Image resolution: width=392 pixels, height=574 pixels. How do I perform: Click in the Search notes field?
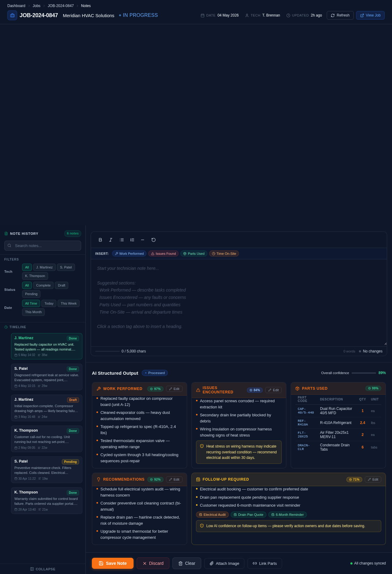coord(43,246)
